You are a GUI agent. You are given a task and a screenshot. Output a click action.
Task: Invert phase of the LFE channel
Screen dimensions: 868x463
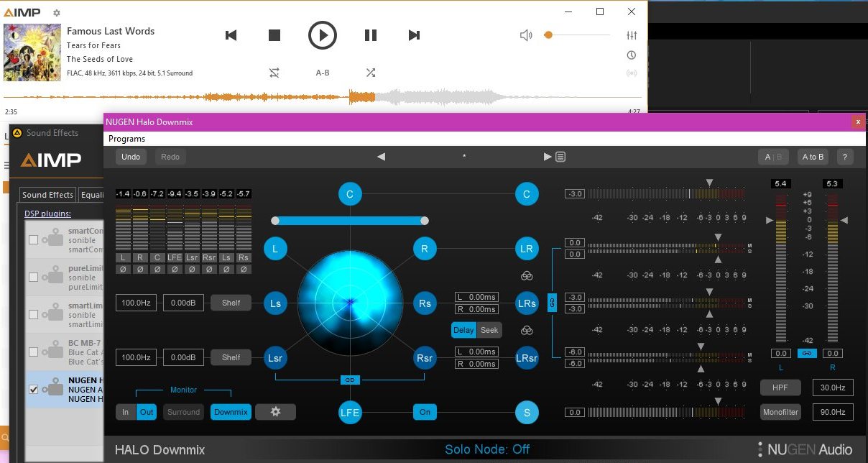pyautogui.click(x=175, y=269)
